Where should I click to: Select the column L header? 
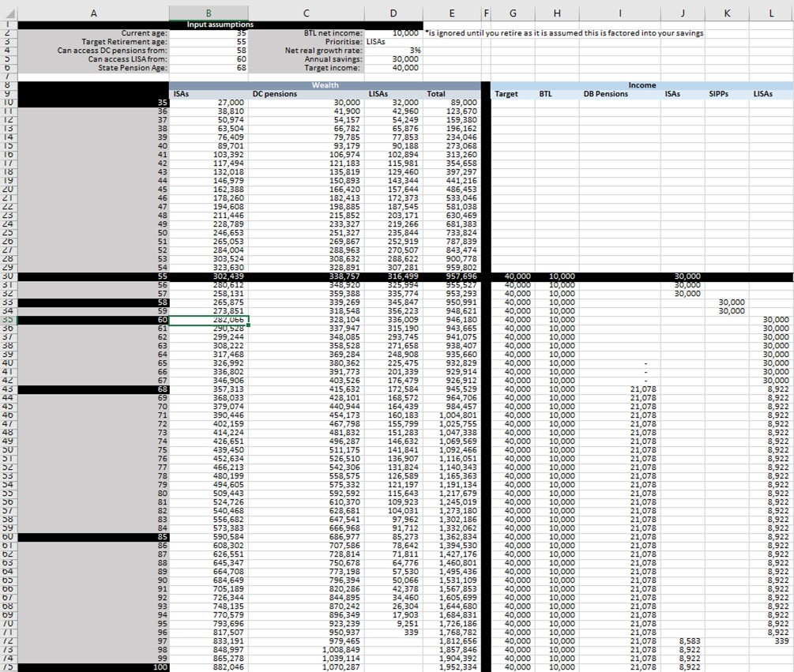click(x=771, y=11)
